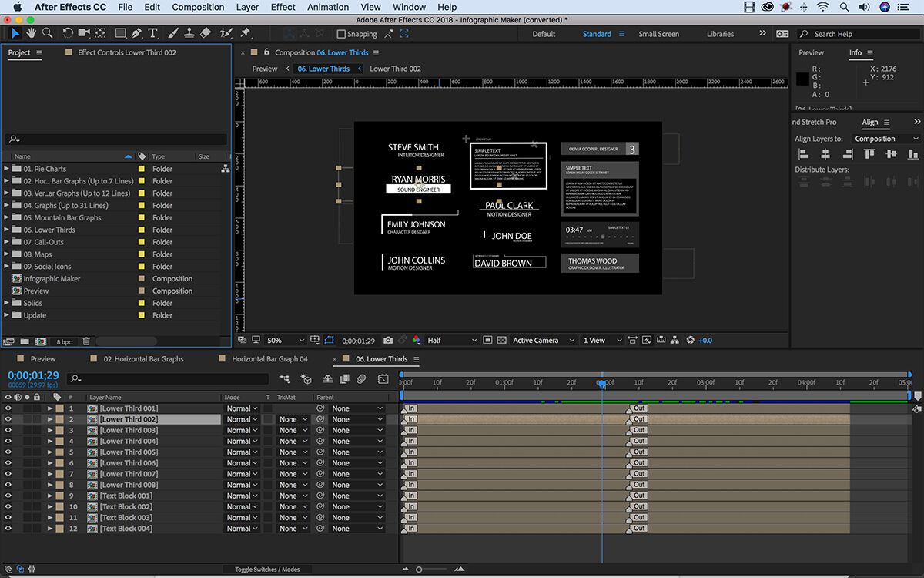Lock the Lower Third 002 layer

pos(37,418)
